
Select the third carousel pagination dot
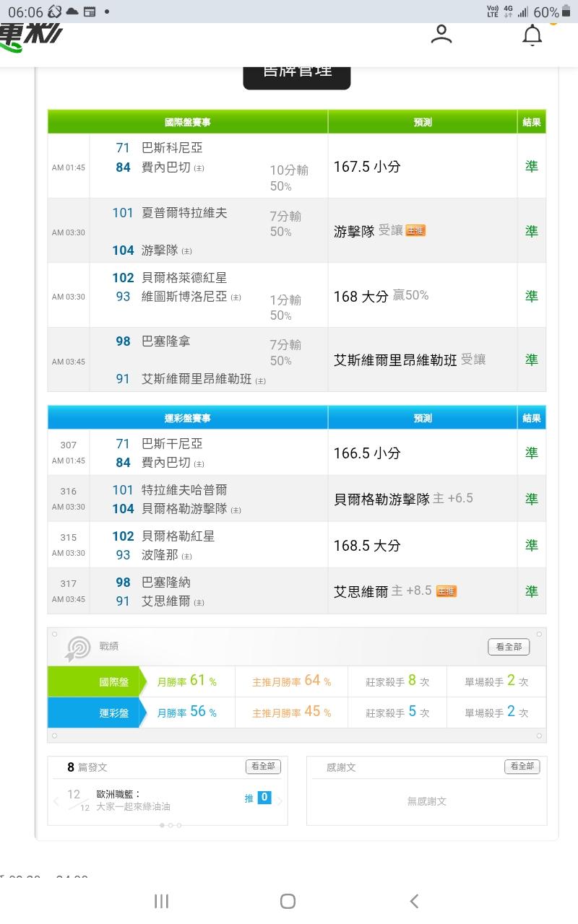178,825
